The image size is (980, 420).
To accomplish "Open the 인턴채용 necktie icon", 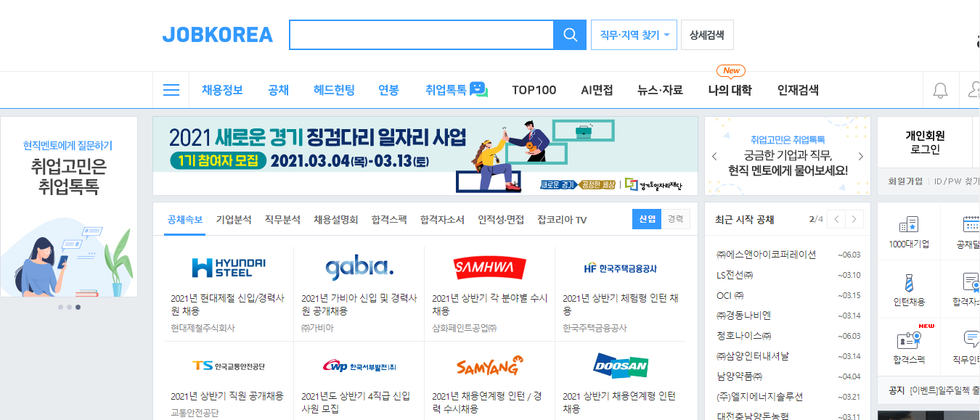I will coord(909,282).
